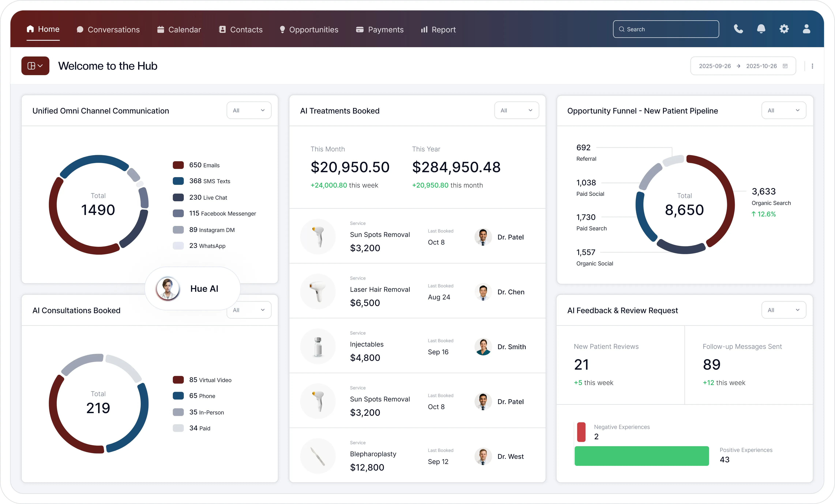Click the Hue AI assistant avatar
This screenshot has width=835, height=504.
click(x=167, y=289)
